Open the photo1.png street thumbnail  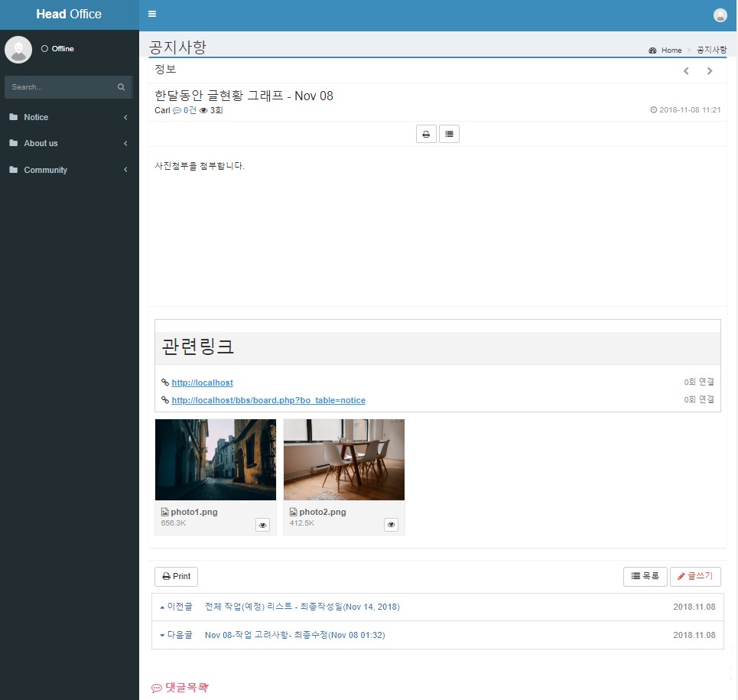[216, 459]
